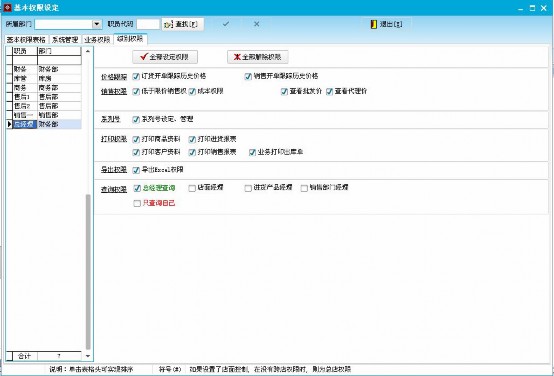The width and height of the screenshot is (554, 376).
Task: Click 全部设定权限 to grant all permissions
Action: click(165, 57)
